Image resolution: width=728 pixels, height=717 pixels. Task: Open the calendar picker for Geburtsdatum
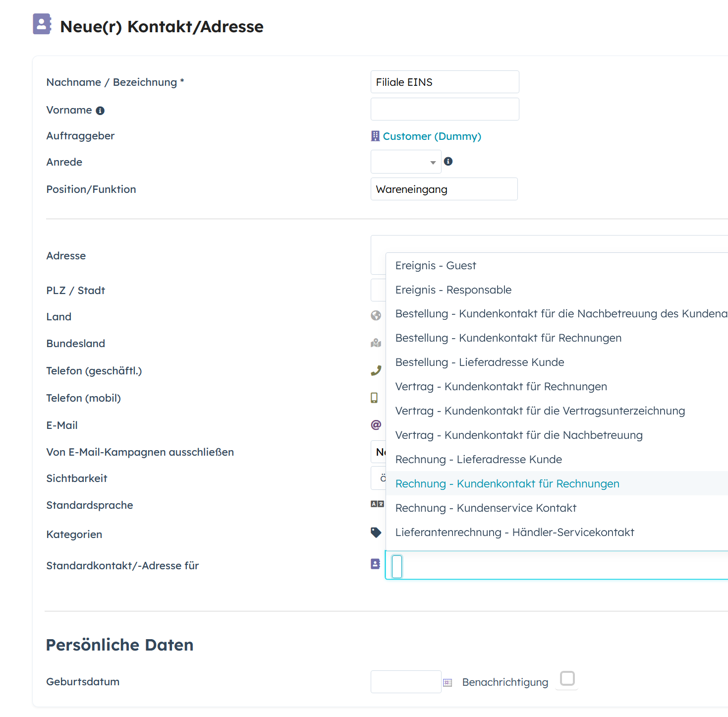click(x=448, y=683)
